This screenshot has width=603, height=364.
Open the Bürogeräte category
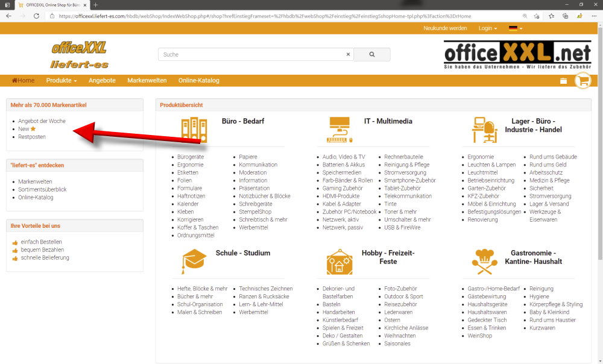click(191, 157)
